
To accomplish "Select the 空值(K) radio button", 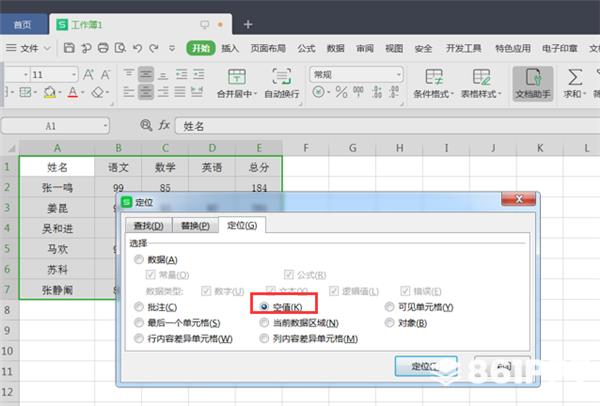I will (264, 307).
